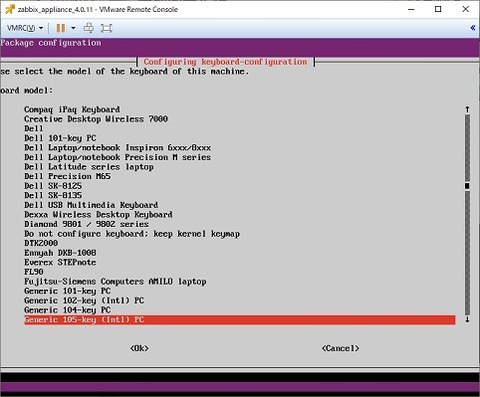Close the VMware Remote Console window

point(465,9)
